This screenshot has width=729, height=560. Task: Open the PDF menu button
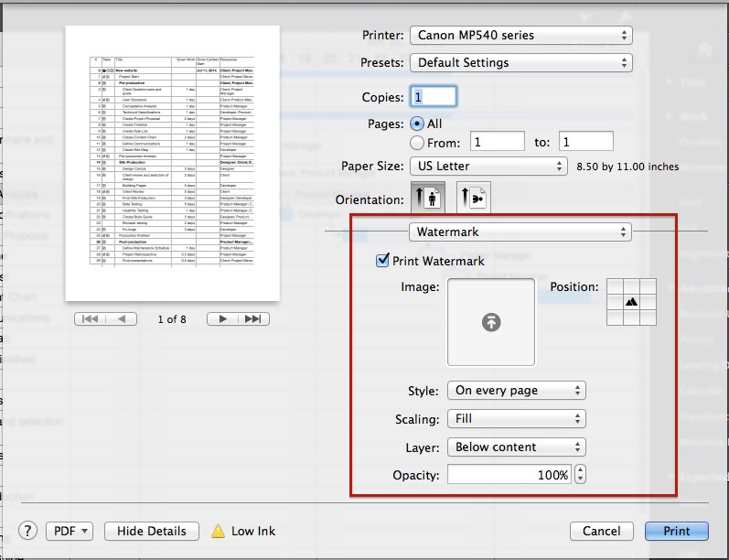coord(71,531)
